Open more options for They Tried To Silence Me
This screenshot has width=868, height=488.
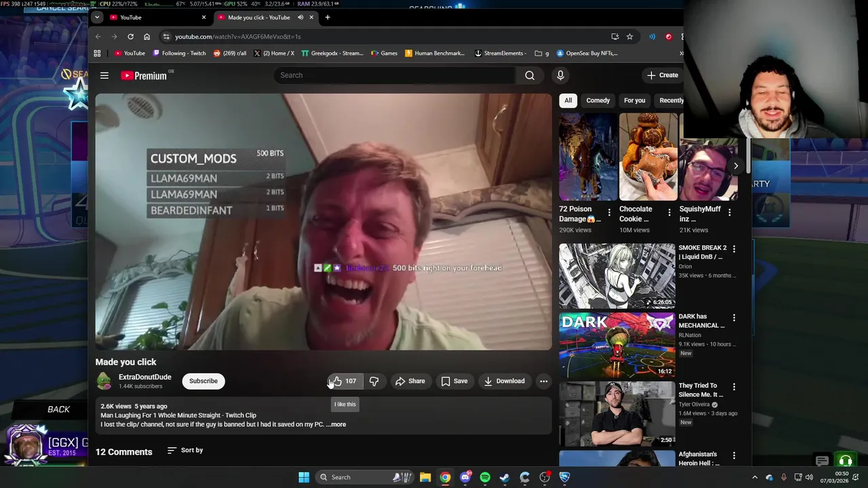click(734, 386)
